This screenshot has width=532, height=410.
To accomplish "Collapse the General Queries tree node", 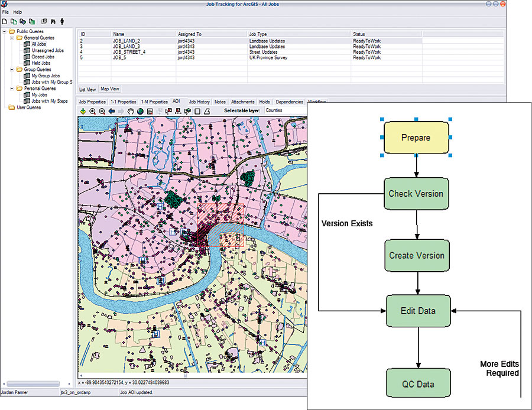I will click(x=12, y=38).
